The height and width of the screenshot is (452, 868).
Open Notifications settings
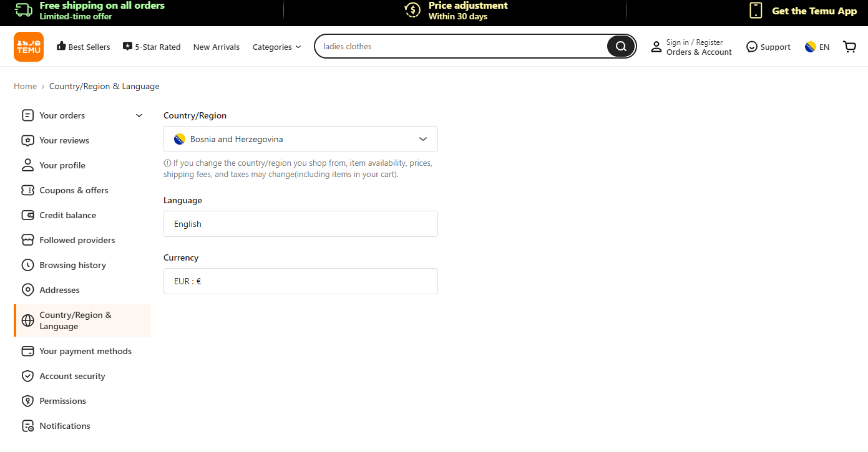[65, 426]
